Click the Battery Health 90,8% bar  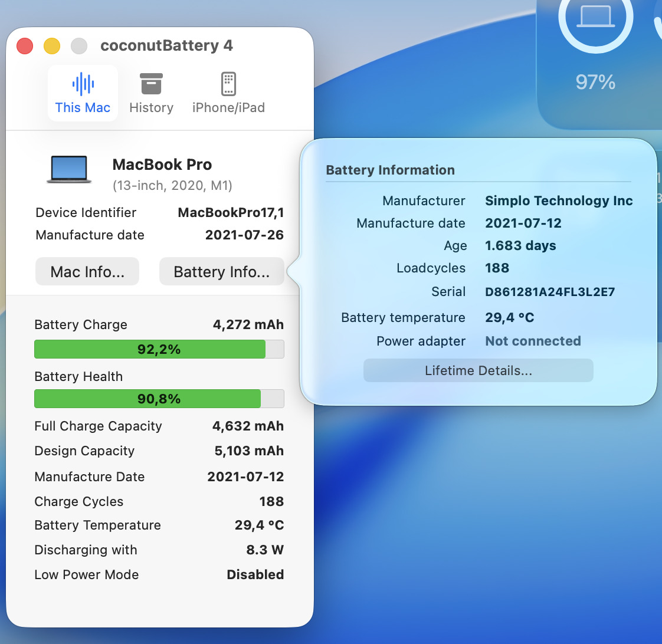[x=159, y=399]
